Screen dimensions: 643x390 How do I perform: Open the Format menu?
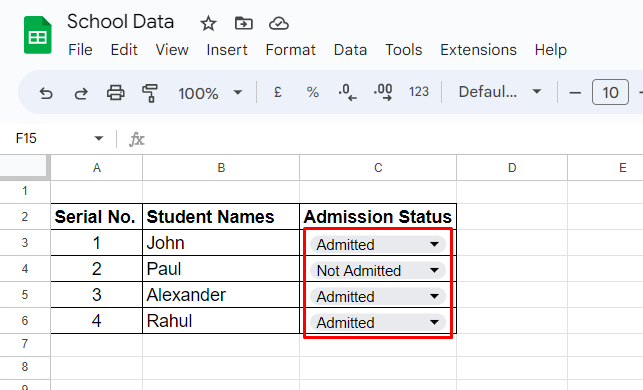[x=290, y=50]
